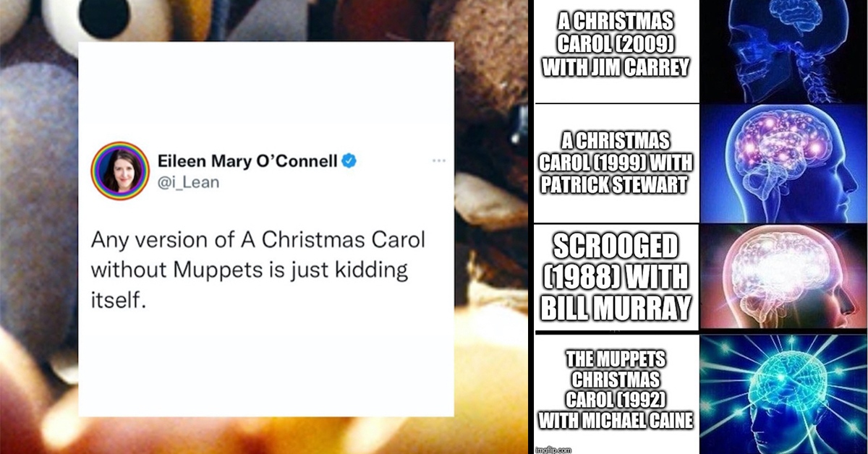The image size is (868, 454).
Task: Click the imgflip.com watermark
Action: click(552, 449)
